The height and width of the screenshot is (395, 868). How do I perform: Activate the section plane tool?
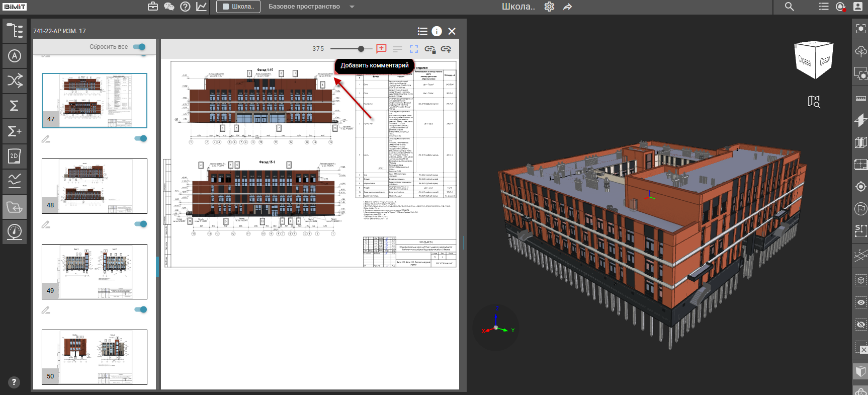[x=860, y=120]
